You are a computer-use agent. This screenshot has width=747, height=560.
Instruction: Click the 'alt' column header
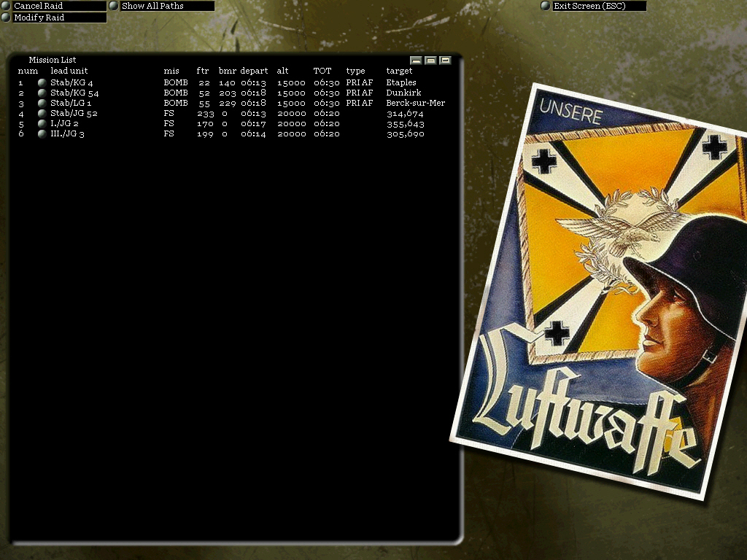282,71
